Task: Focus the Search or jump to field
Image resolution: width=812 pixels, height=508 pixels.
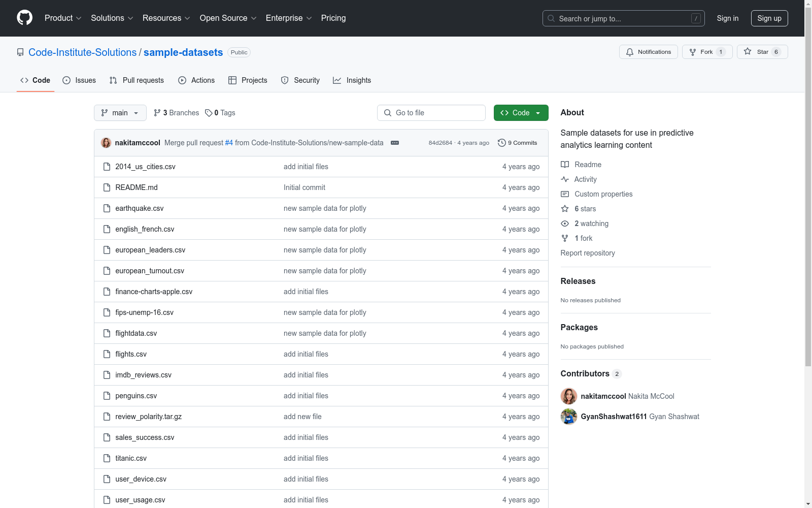Action: point(623,18)
